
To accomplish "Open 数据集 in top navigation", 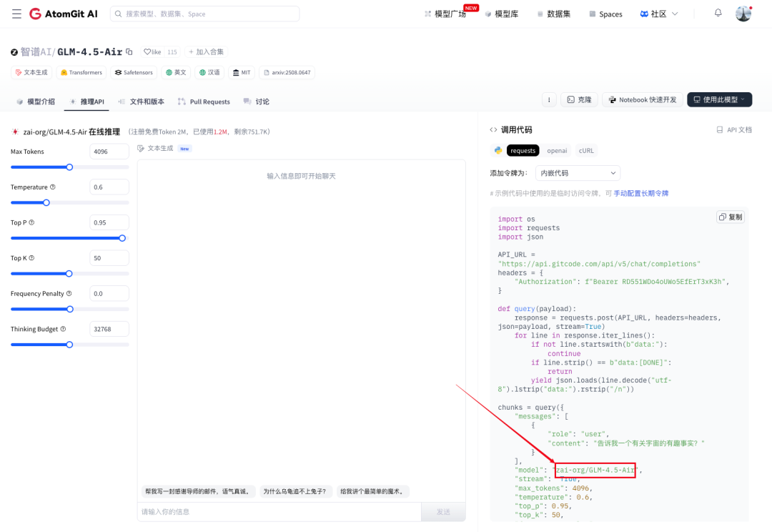I will pyautogui.click(x=554, y=14).
